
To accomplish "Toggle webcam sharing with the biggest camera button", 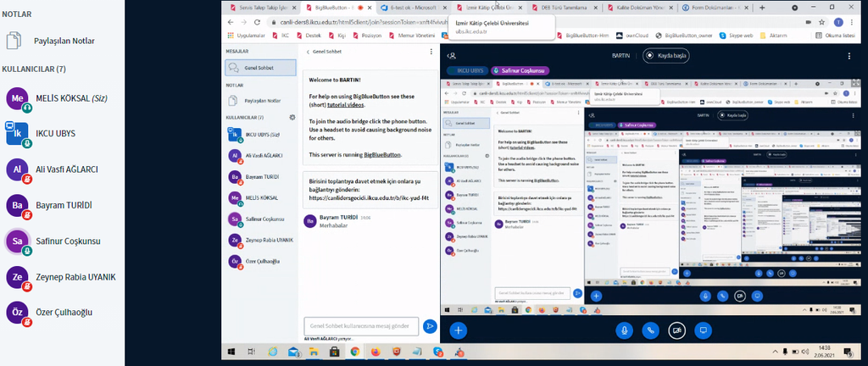I will click(x=676, y=330).
